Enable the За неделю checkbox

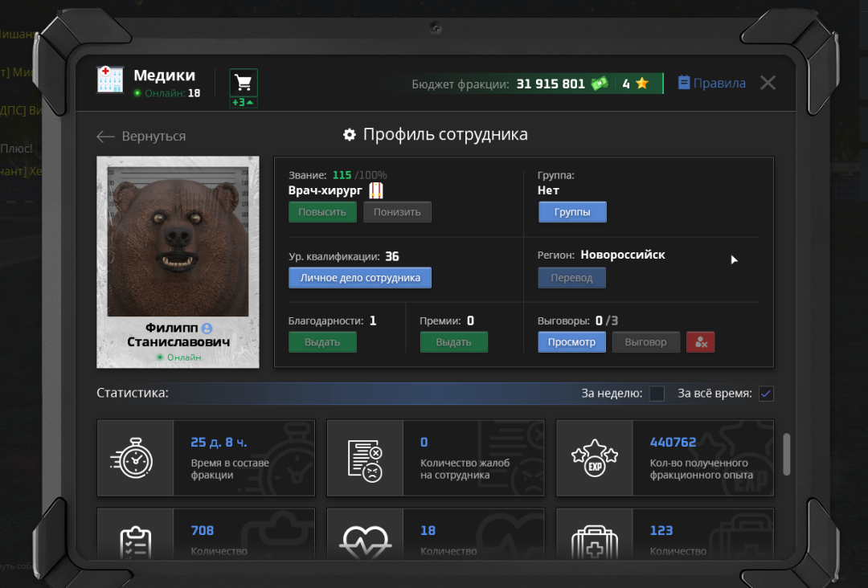tap(657, 394)
